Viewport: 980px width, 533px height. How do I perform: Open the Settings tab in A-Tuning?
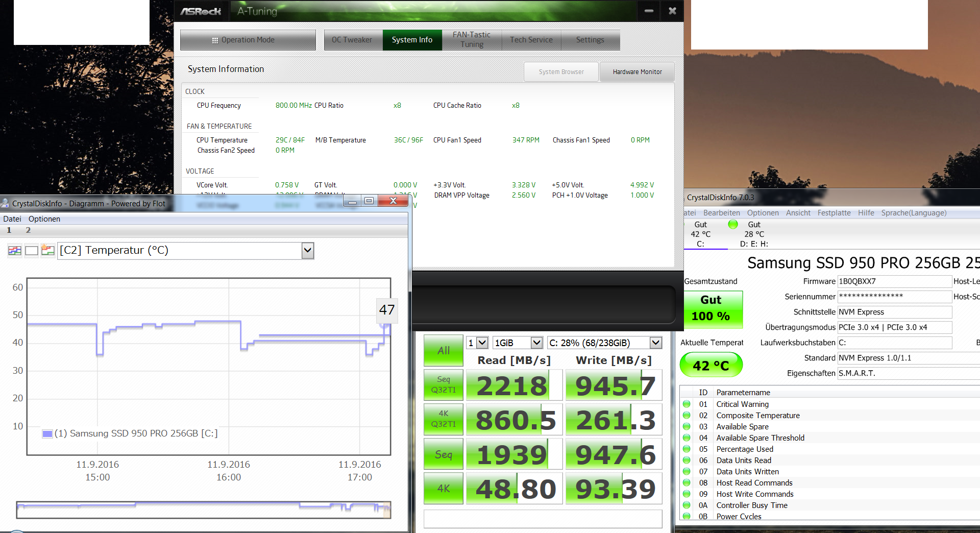click(x=590, y=40)
